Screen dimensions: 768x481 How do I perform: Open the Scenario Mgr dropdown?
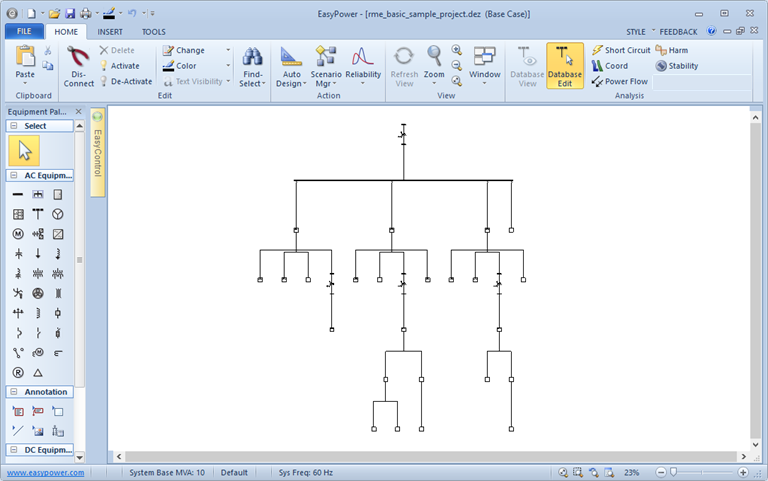pyautogui.click(x=326, y=66)
